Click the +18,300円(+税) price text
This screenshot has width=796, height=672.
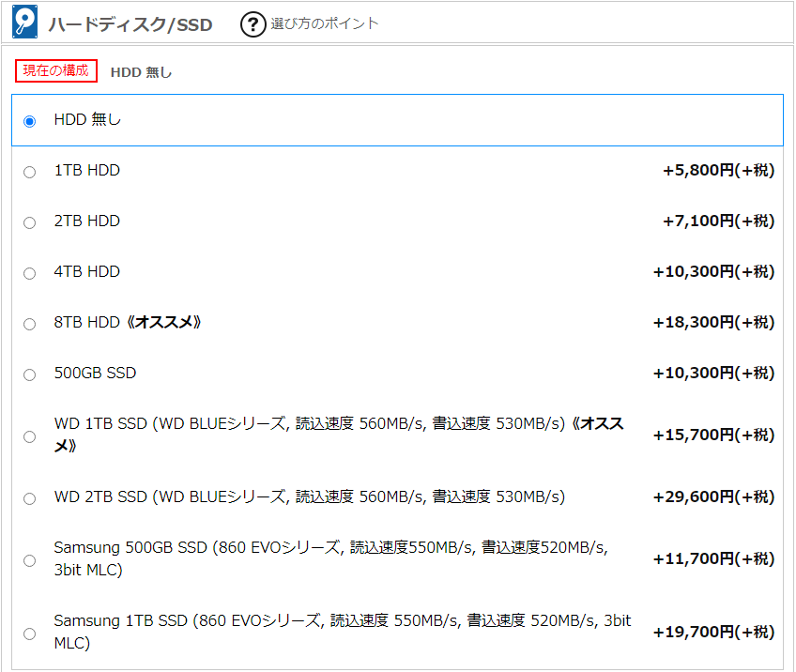(713, 322)
